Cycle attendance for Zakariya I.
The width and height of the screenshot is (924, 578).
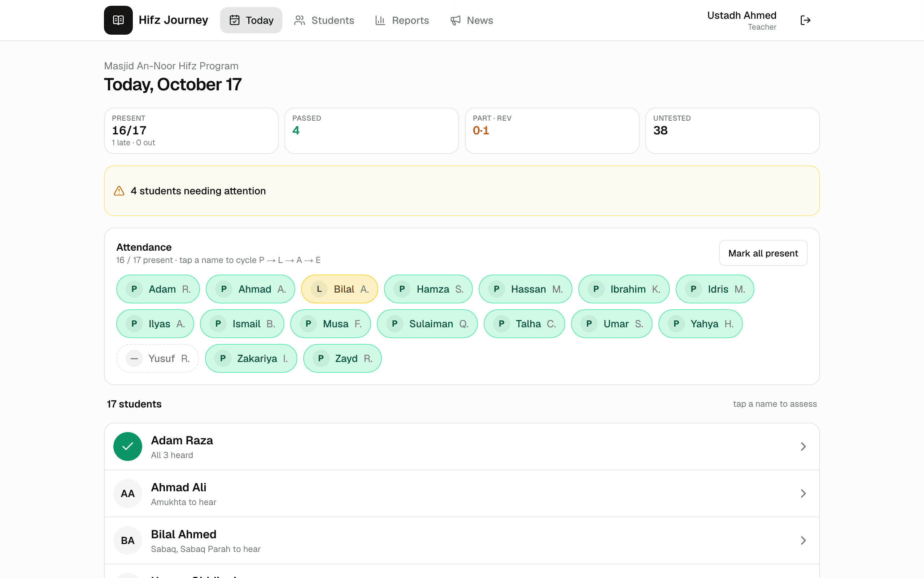tap(251, 359)
